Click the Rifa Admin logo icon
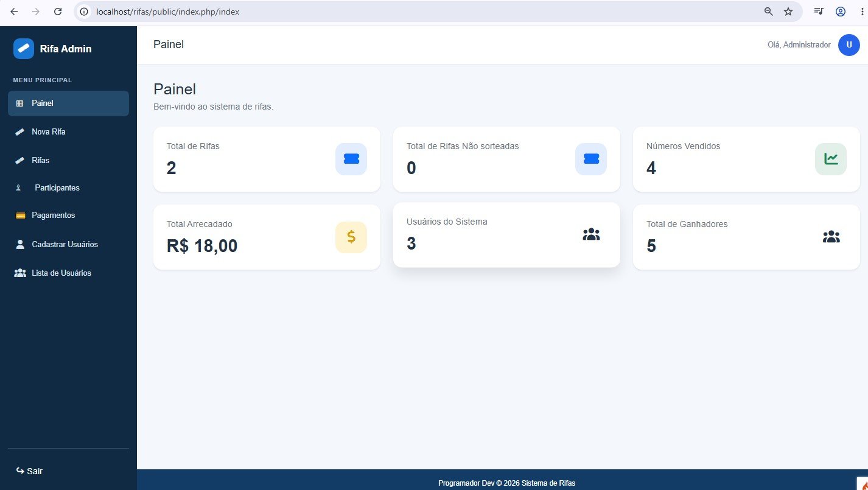Viewport: 868px width, 490px height. click(24, 49)
